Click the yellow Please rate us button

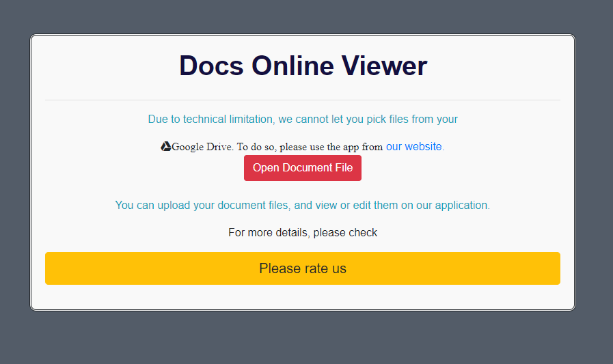303,268
